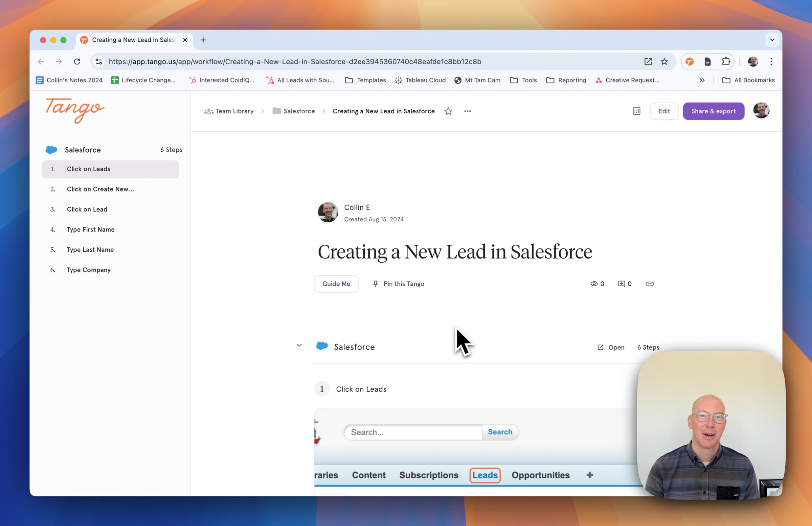Open Chrome's three-dot menu

pyautogui.click(x=771, y=62)
